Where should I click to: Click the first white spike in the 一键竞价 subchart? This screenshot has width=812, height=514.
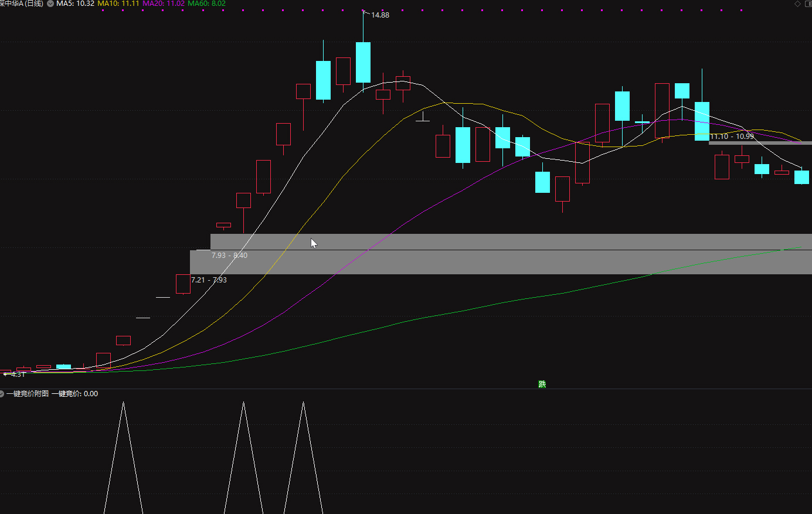pyautogui.click(x=123, y=458)
